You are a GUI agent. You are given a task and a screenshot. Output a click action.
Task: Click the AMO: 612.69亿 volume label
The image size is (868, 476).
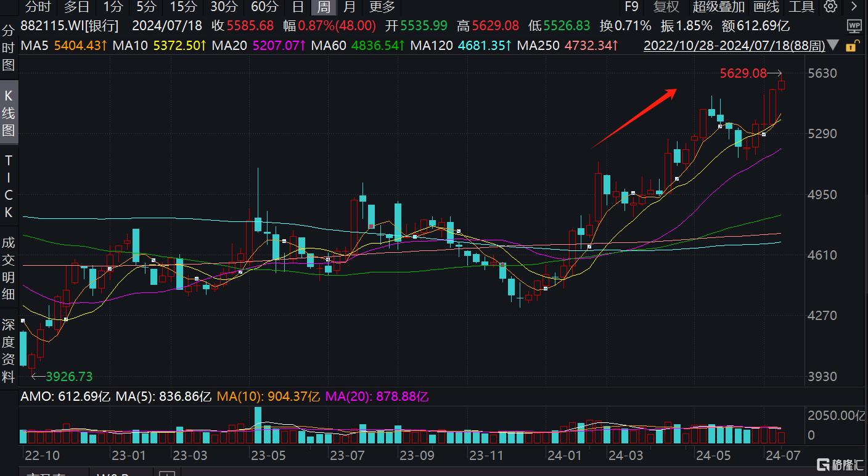tap(65, 396)
